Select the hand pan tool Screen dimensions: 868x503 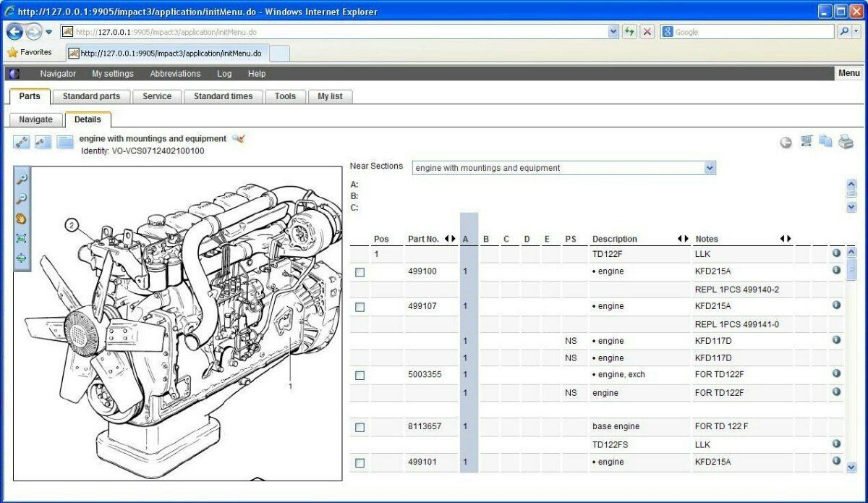(22, 218)
